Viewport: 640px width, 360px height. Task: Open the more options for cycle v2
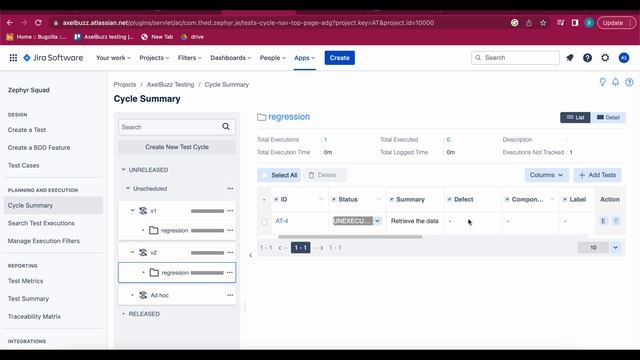(230, 253)
